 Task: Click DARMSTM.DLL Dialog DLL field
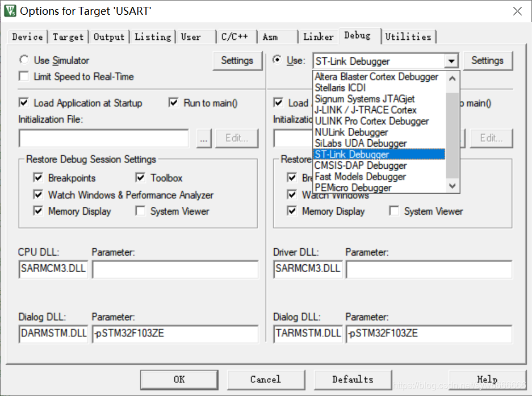pyautogui.click(x=53, y=334)
